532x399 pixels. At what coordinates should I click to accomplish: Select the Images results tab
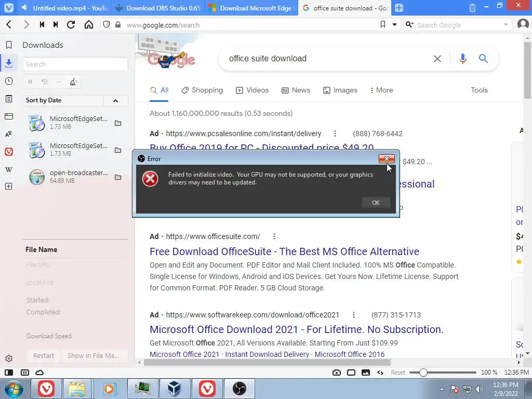pos(340,90)
